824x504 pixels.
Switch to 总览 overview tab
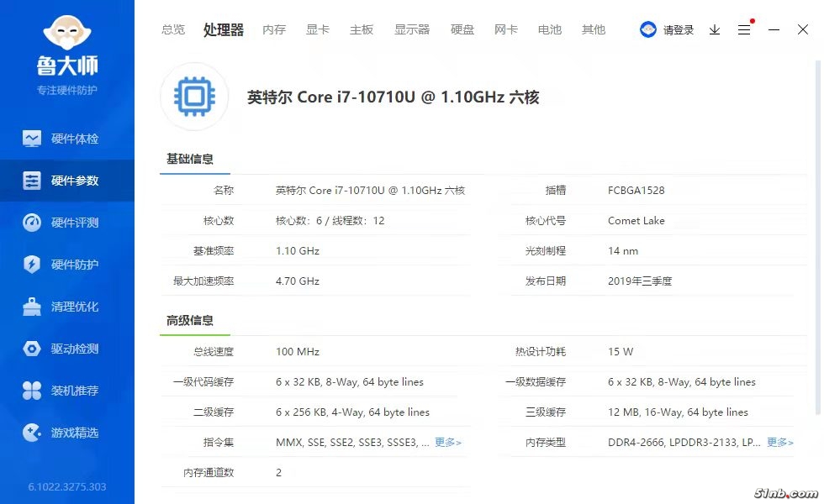click(173, 29)
